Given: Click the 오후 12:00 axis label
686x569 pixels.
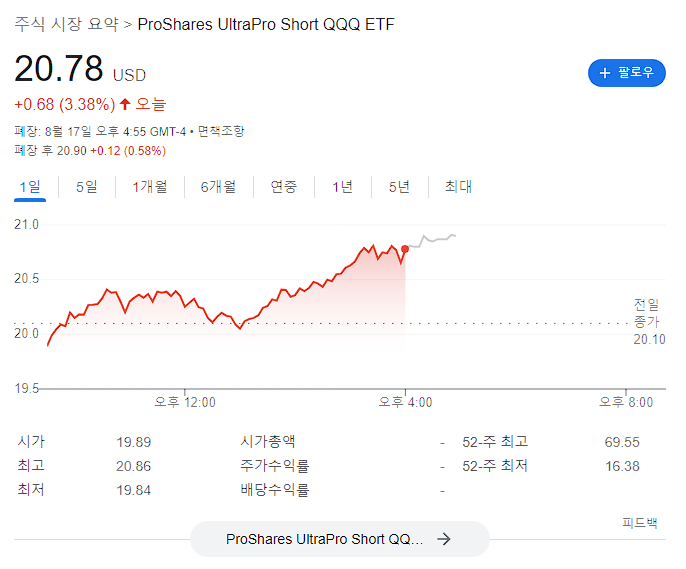Looking at the screenshot, I should (185, 402).
